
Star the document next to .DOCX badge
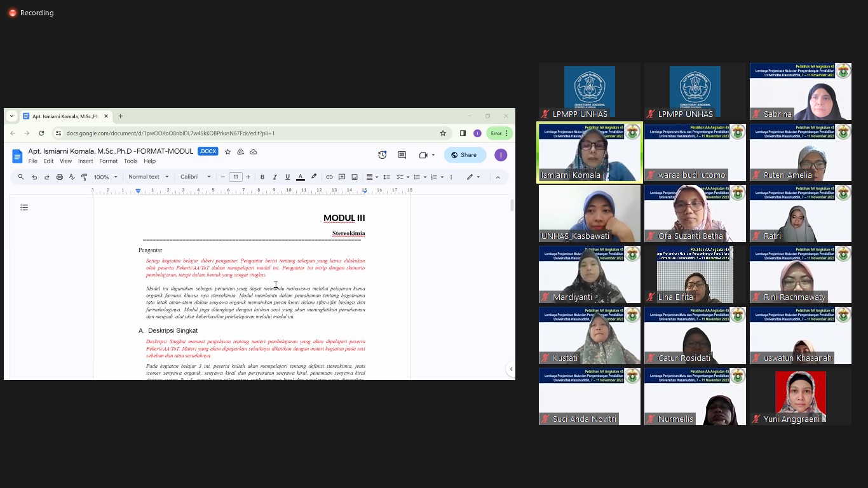click(x=227, y=152)
